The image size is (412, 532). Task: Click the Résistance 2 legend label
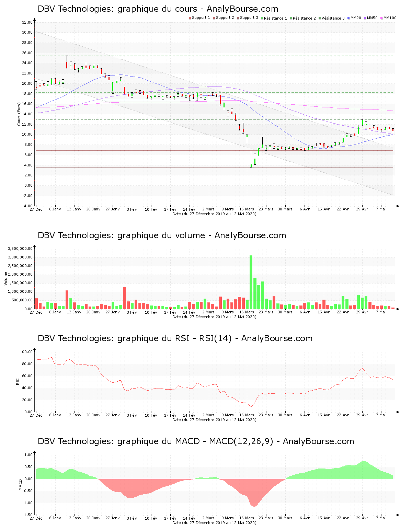tap(304, 18)
